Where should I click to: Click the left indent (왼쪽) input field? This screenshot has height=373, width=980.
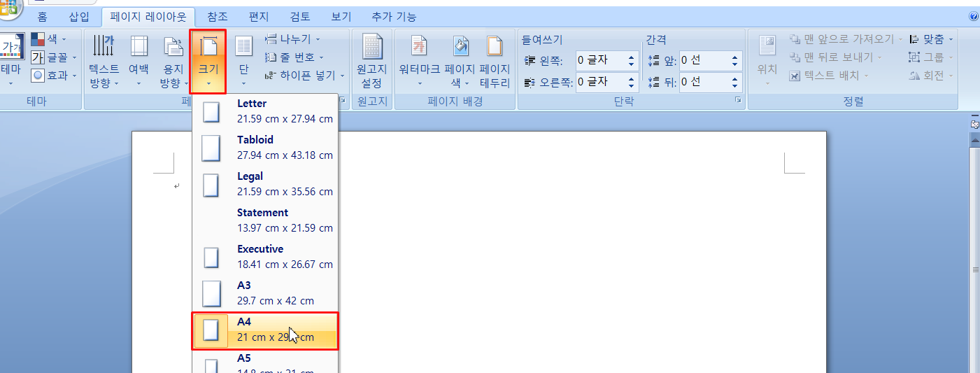(600, 61)
